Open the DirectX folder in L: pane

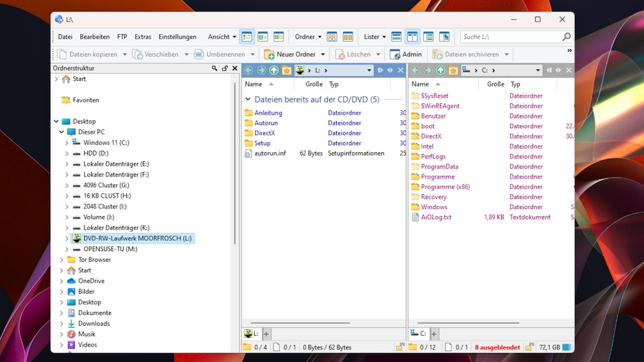[x=265, y=133]
